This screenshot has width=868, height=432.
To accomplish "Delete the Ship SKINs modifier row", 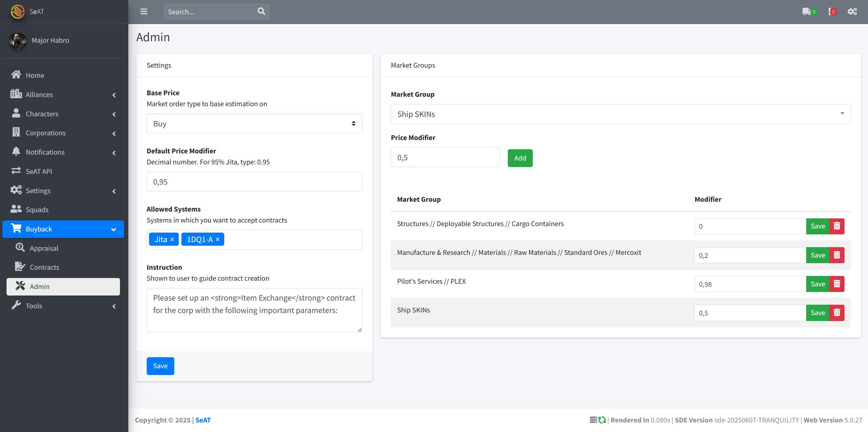I will click(x=837, y=313).
